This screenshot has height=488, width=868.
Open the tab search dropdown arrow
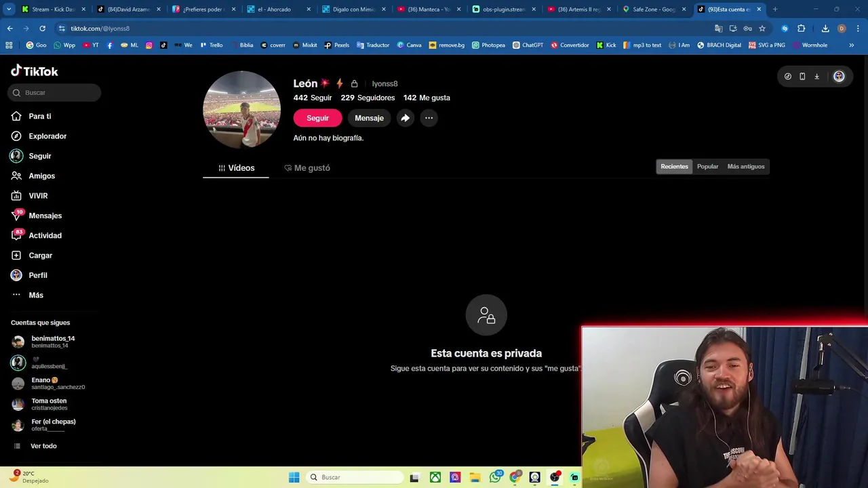click(x=9, y=9)
